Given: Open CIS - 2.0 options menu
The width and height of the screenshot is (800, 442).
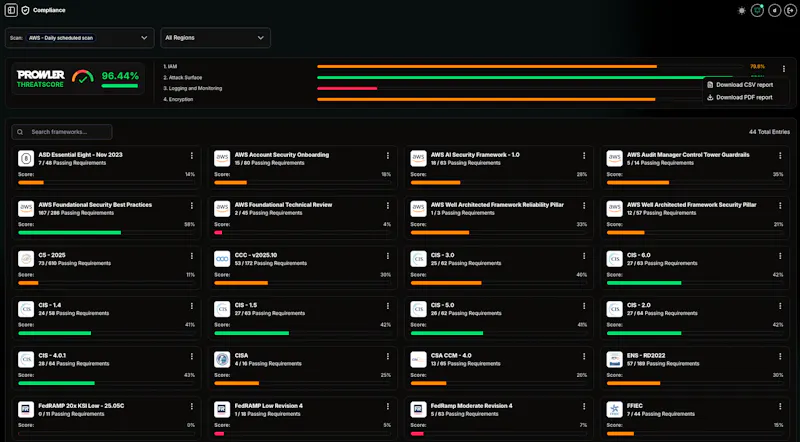Looking at the screenshot, I should [x=780, y=306].
